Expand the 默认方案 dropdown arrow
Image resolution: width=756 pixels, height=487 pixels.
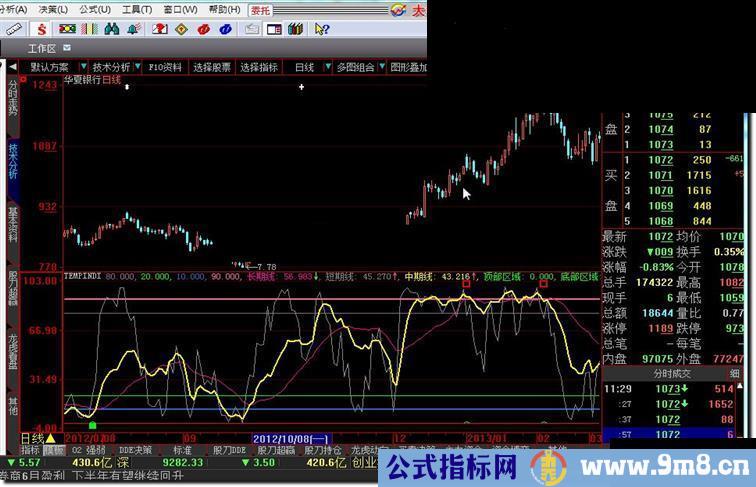(84, 67)
